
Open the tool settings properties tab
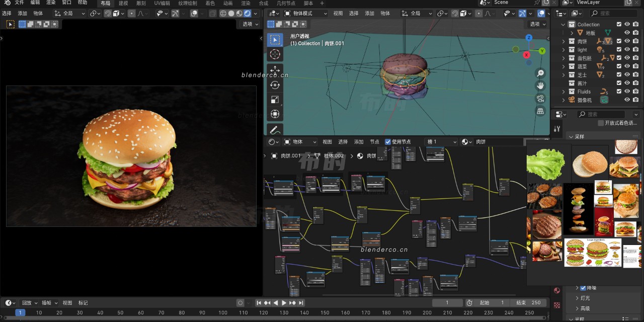point(557,129)
